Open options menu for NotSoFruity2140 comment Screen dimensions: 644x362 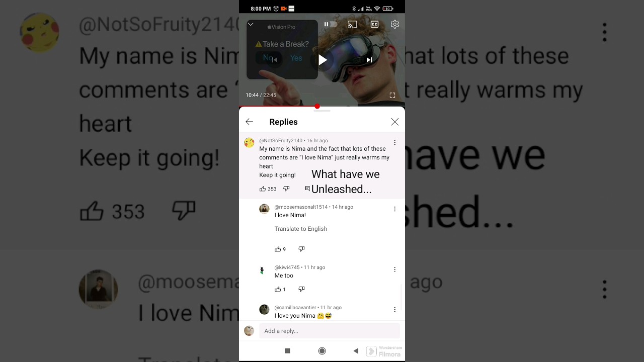pos(395,143)
